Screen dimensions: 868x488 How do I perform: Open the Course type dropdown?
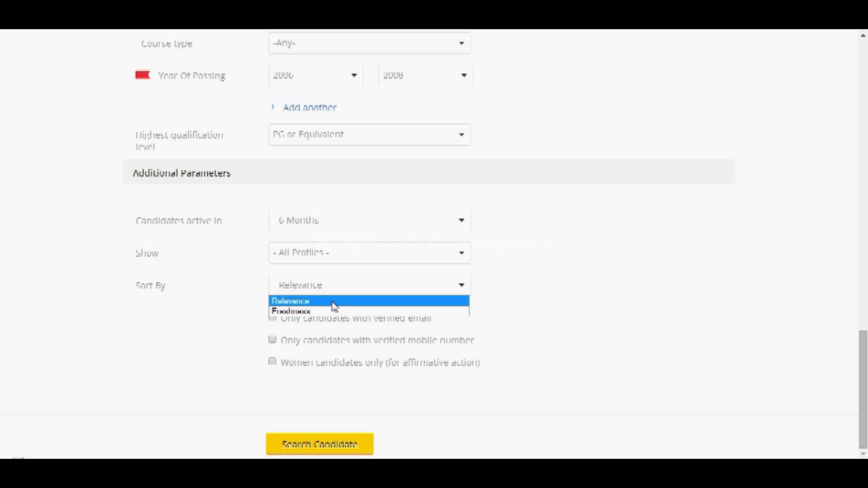(369, 43)
